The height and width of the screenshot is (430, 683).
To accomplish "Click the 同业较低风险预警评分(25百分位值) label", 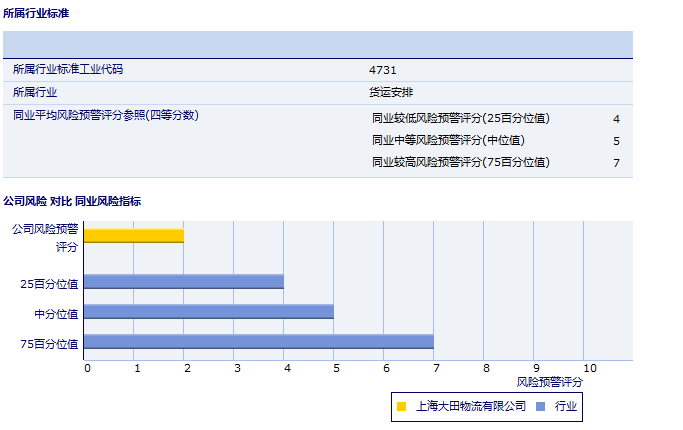I will [x=461, y=118].
